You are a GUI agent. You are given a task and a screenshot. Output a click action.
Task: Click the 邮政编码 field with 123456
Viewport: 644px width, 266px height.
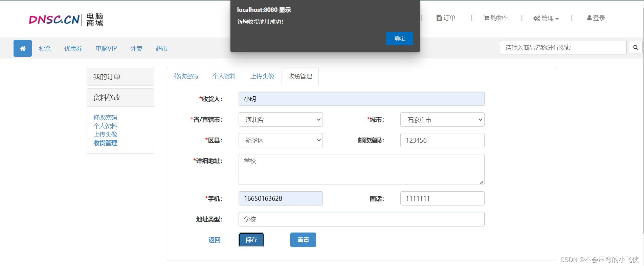(442, 140)
